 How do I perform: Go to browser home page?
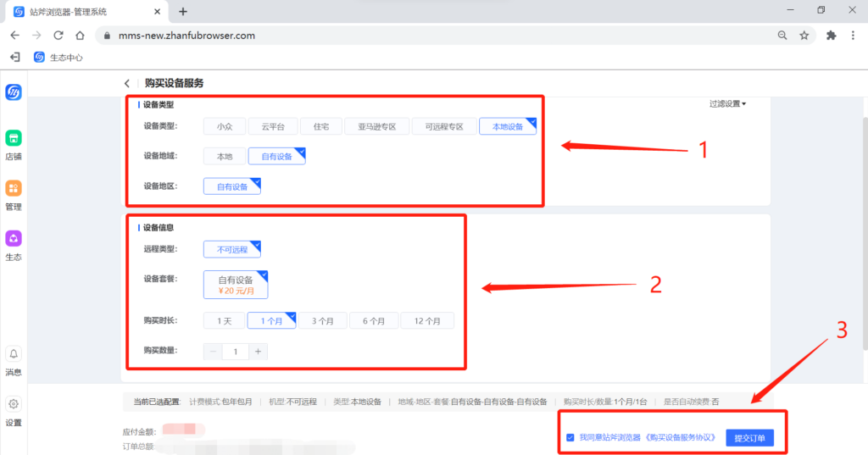[x=80, y=36]
